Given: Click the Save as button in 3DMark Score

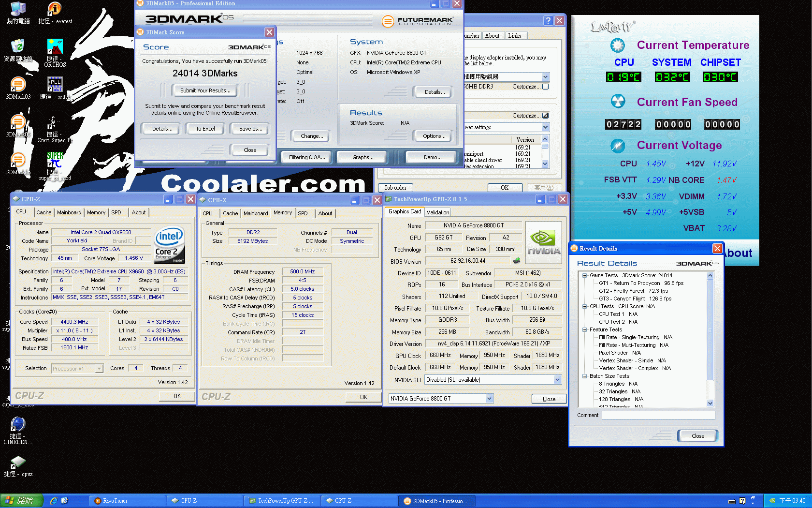Looking at the screenshot, I should [251, 129].
